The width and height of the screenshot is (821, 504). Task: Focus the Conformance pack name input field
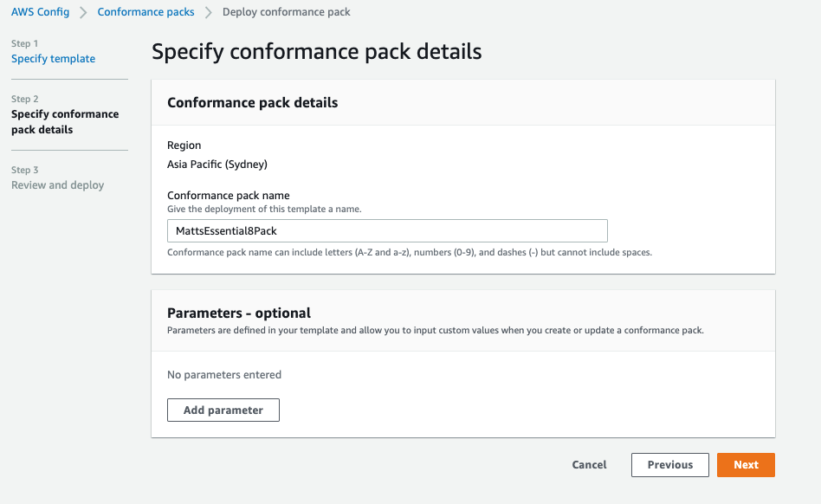tap(387, 231)
